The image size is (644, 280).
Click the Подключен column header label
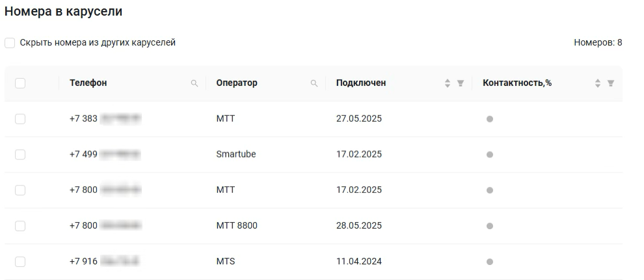361,83
